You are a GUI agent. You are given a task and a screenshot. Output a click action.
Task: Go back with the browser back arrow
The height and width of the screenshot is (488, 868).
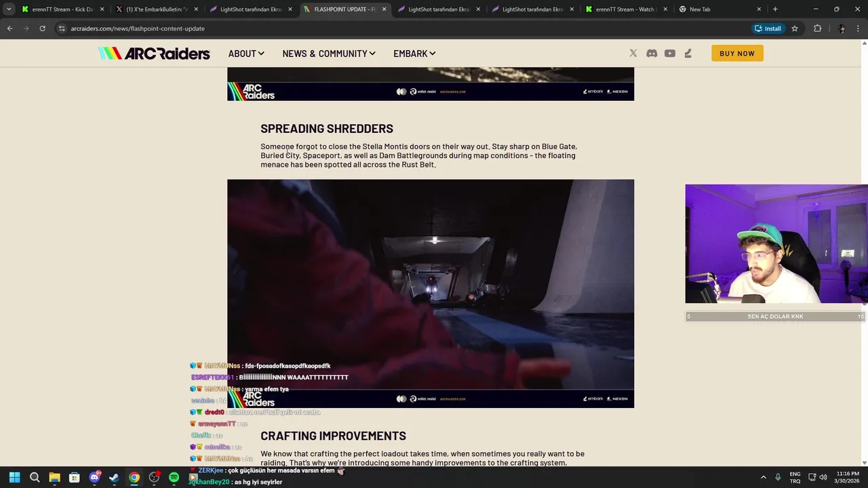(x=9, y=28)
